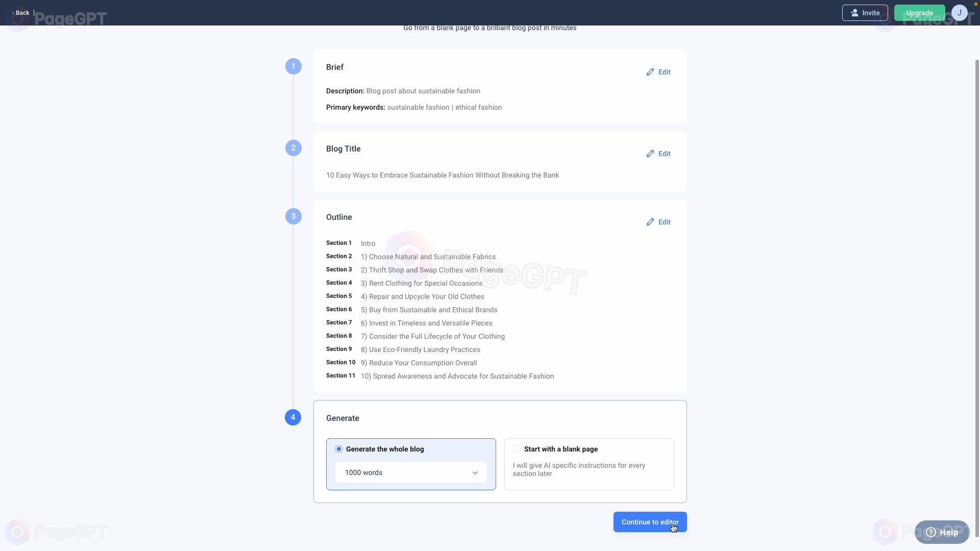980x551 pixels.
Task: Click the Continue to editor button
Action: 650,522
